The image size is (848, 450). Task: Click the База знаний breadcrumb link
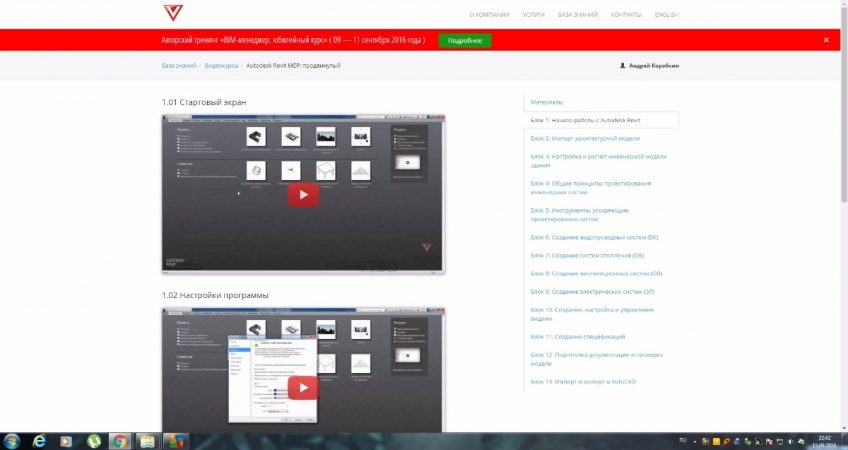(x=179, y=66)
